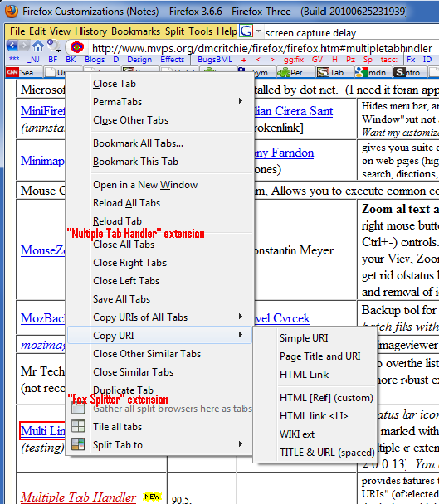Switch to the 'ntro...' tab

pos(411,73)
